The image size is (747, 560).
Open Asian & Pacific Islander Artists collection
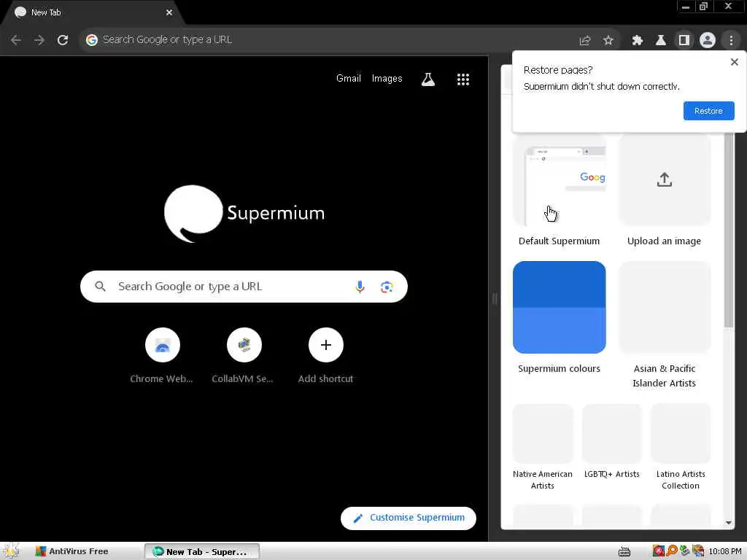coord(664,307)
